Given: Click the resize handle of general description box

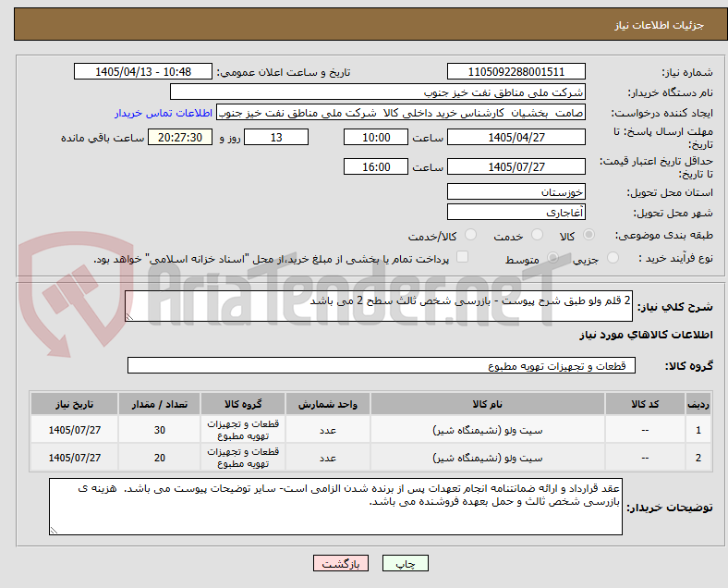Looking at the screenshot, I should pyautogui.click(x=129, y=317).
